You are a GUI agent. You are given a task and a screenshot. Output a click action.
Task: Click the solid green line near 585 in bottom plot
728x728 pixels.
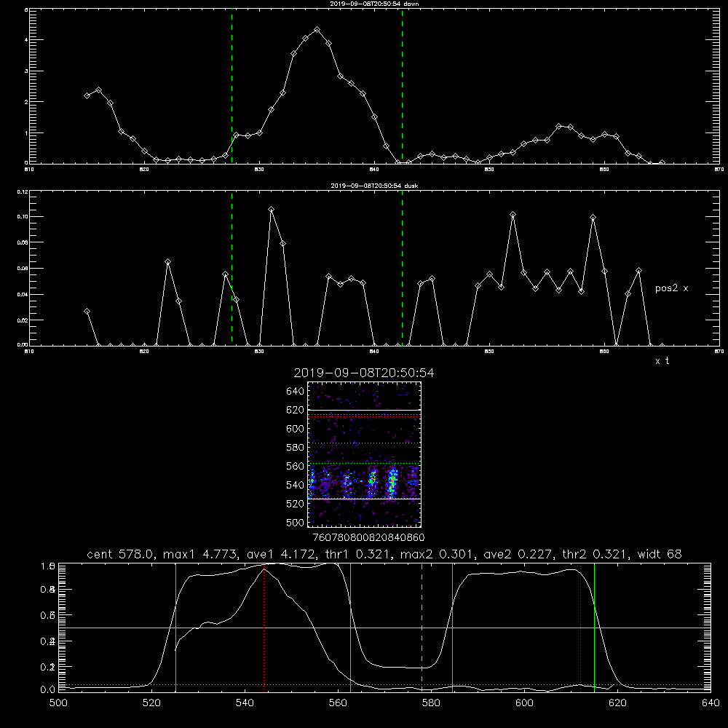[452, 627]
